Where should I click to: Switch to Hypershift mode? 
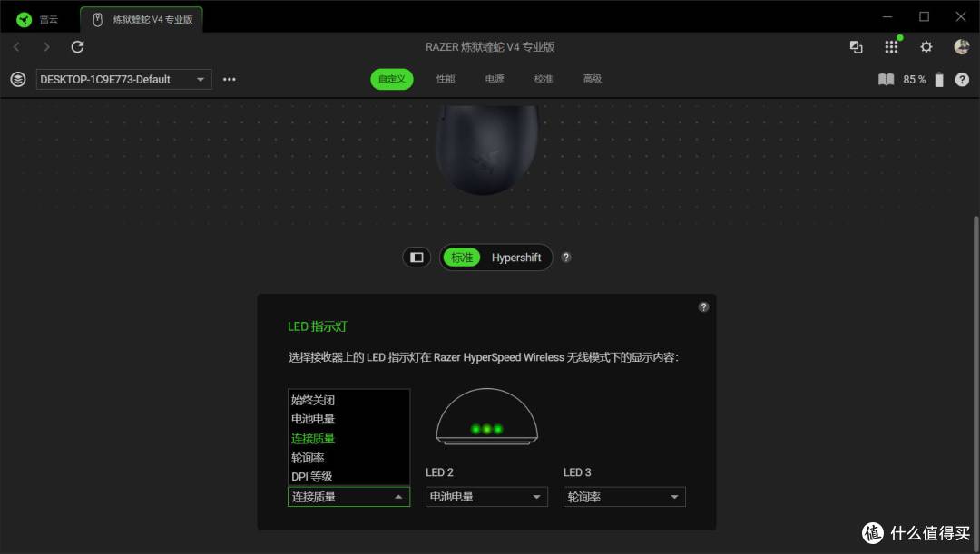[x=516, y=258]
